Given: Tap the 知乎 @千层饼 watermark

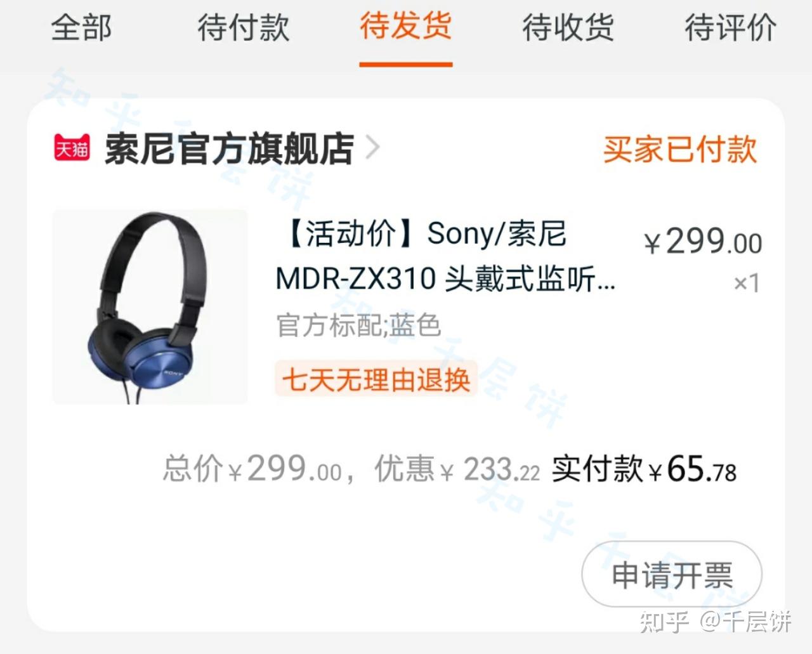Looking at the screenshot, I should click(x=716, y=622).
